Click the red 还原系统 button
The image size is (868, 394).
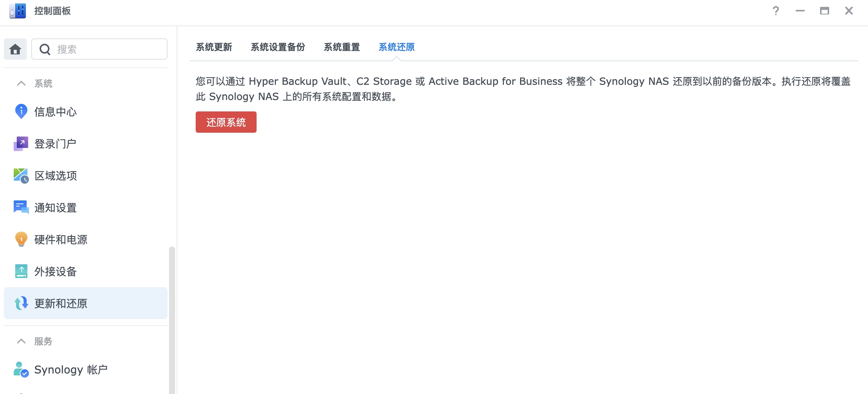point(226,122)
